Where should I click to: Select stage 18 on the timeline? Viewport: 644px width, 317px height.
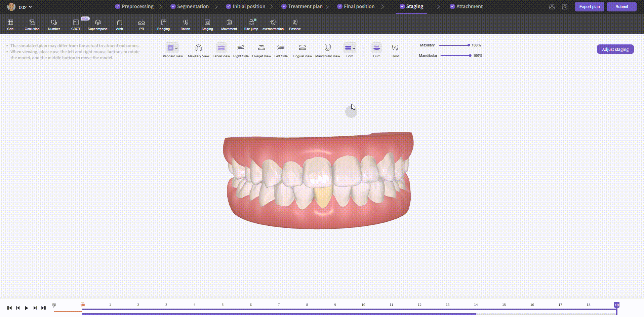tap(589, 305)
